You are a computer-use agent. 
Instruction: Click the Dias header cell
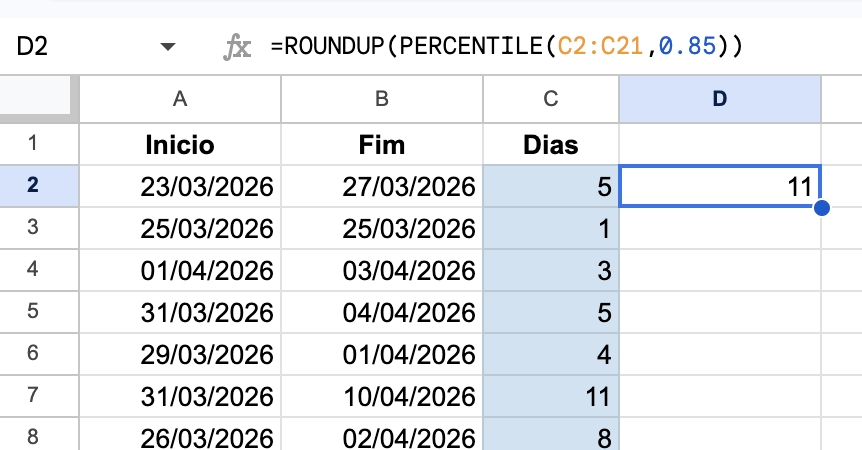[550, 144]
